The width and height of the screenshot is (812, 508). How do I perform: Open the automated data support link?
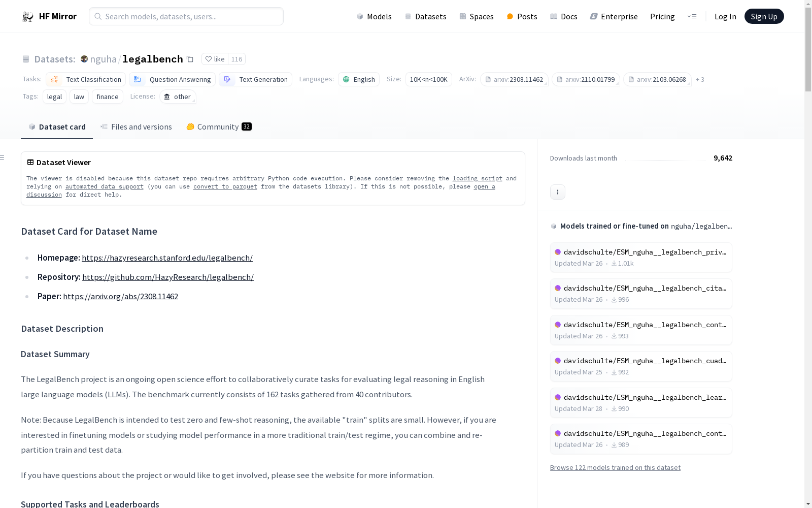105,186
